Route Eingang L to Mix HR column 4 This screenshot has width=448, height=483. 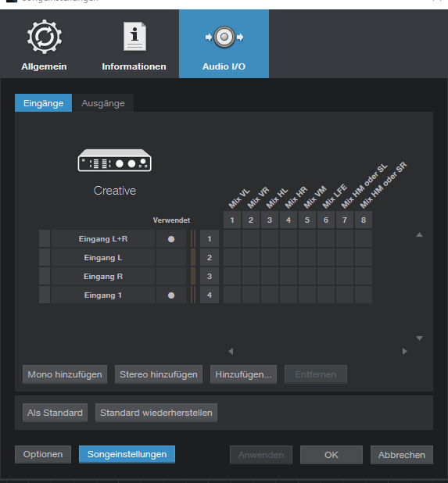pos(289,257)
